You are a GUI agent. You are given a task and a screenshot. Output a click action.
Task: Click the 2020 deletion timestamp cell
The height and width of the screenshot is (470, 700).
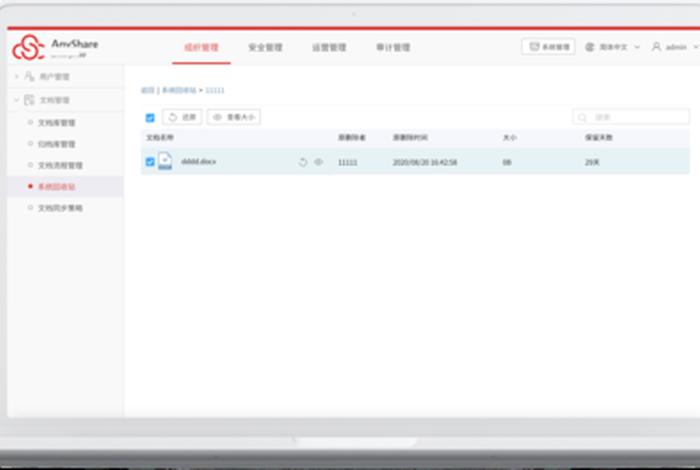[425, 162]
